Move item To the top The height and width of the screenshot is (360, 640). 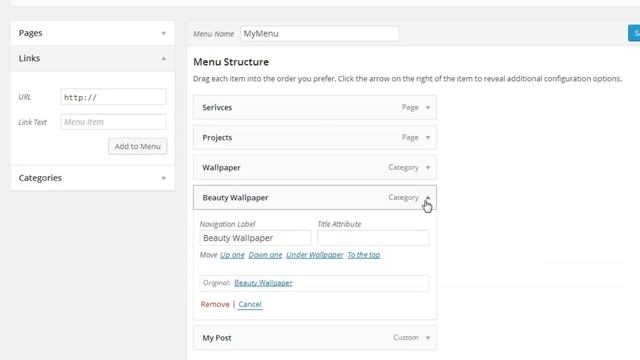364,255
